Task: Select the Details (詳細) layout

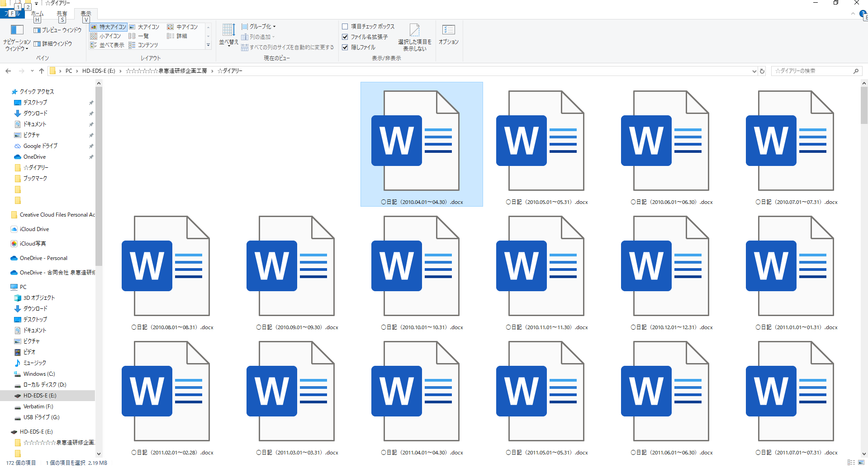Action: [x=177, y=36]
